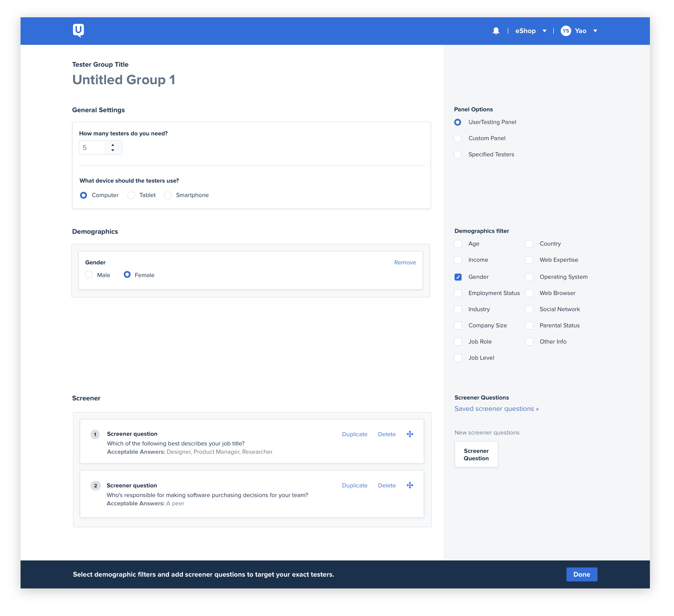This screenshot has width=674, height=616.
Task: Move screener question 1 using drag handle icon
Action: tap(410, 434)
